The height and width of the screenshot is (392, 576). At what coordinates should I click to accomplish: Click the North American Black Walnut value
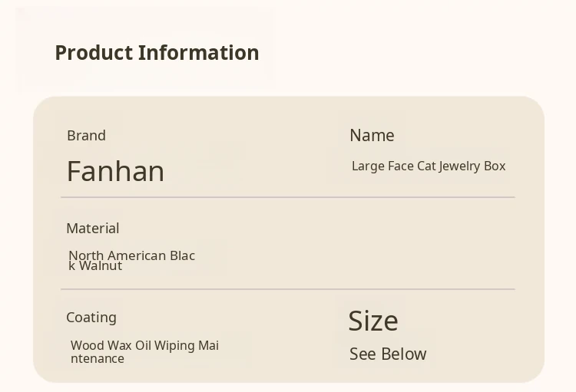(131, 260)
